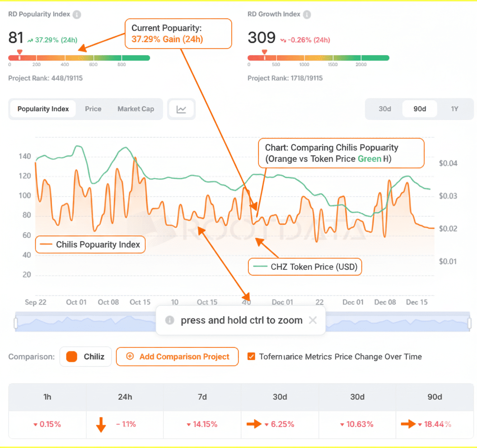Select the 30d time range
The image size is (477, 448).
point(384,109)
